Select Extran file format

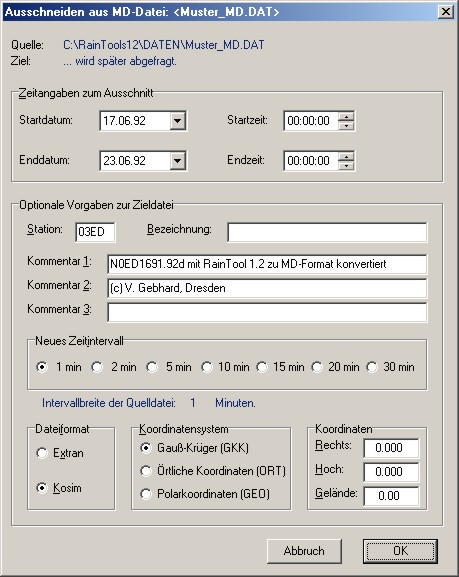(x=42, y=453)
